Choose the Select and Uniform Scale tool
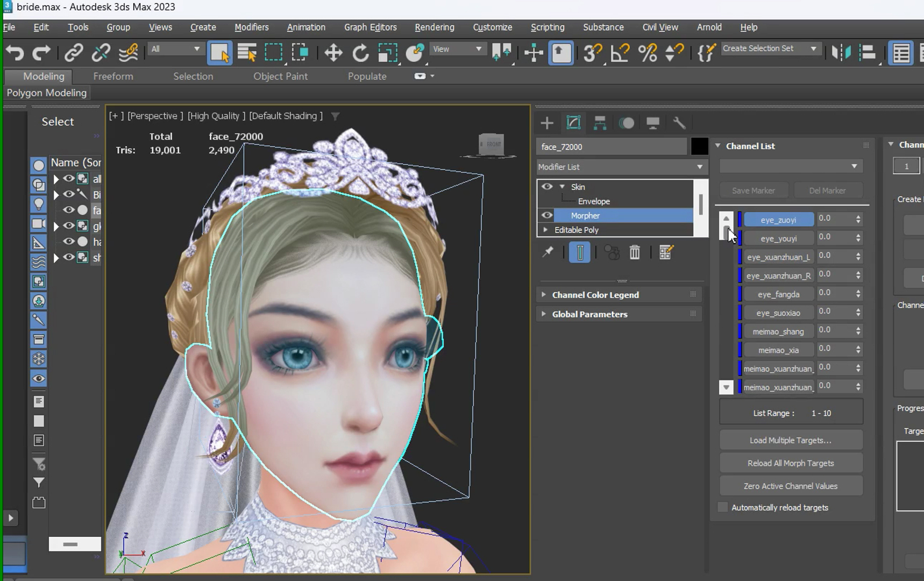 click(388, 53)
